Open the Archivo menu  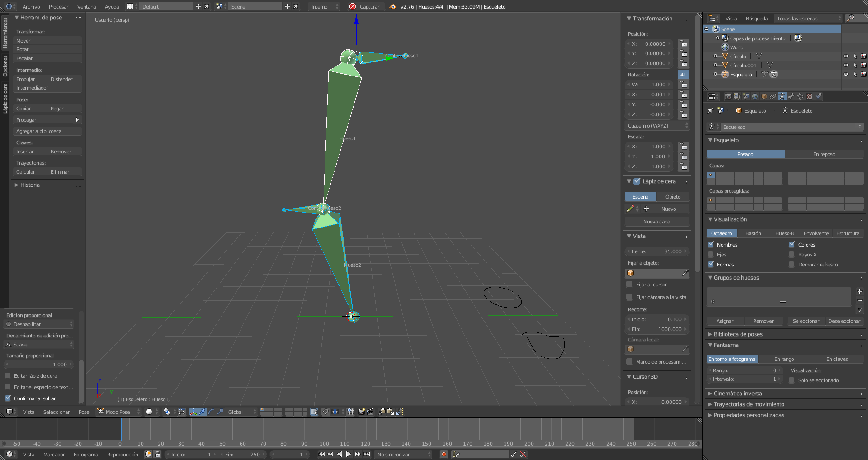[x=31, y=6]
